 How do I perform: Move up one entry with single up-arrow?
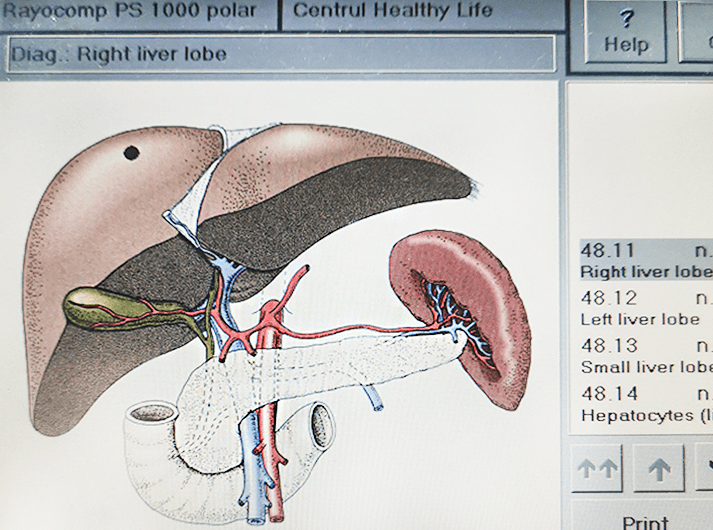pyautogui.click(x=658, y=469)
